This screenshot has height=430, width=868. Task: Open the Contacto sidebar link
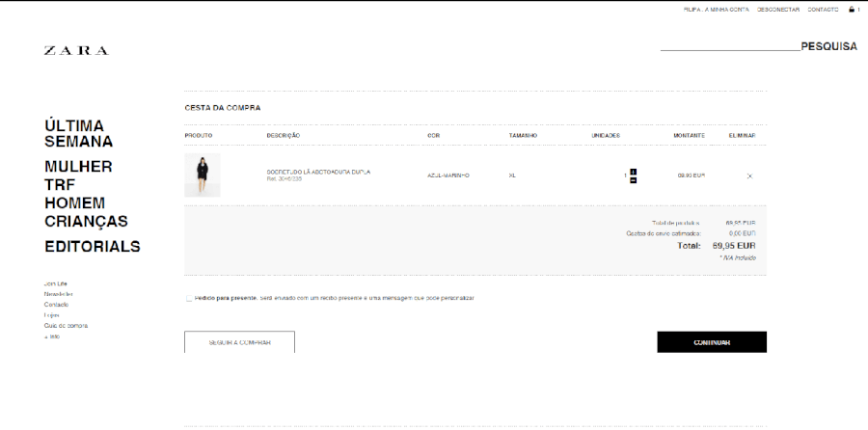57,305
